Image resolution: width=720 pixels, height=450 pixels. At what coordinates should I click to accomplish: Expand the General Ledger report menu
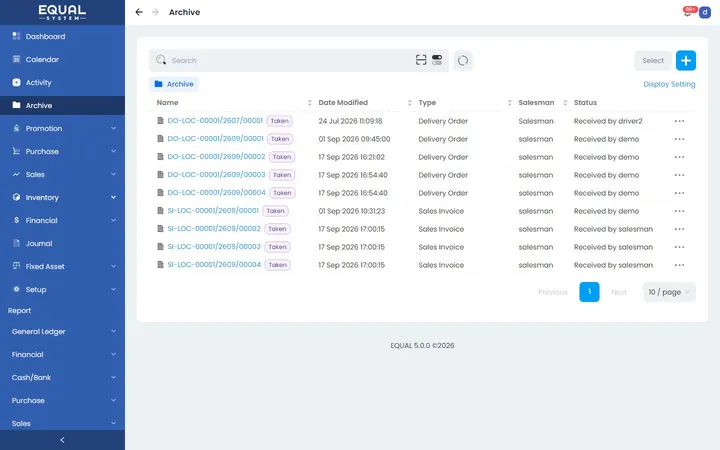(x=62, y=331)
